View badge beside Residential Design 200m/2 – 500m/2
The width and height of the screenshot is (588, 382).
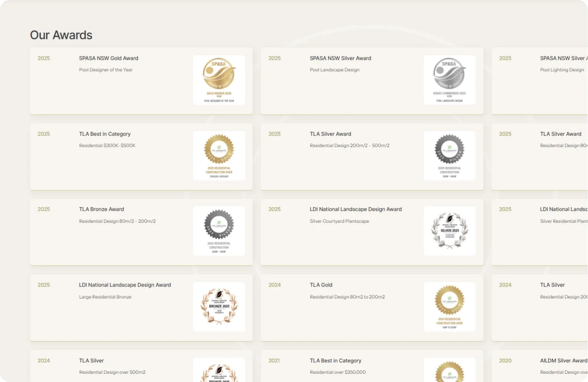click(450, 156)
